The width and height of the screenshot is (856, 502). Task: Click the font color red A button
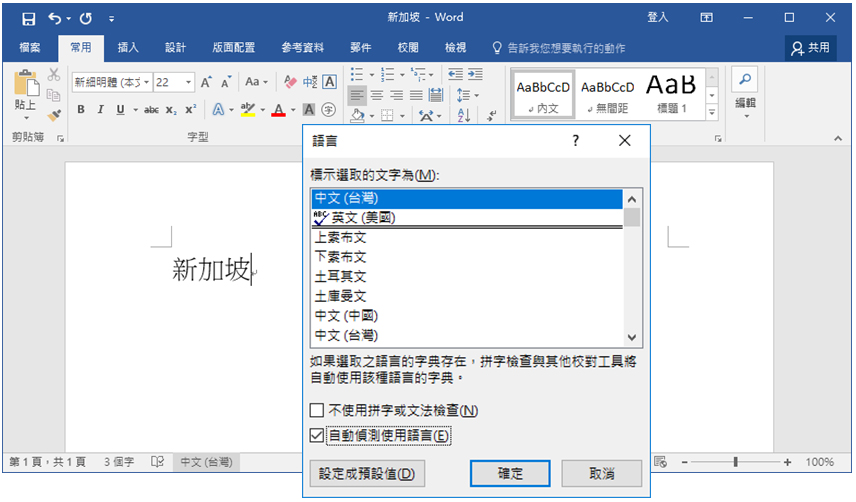(x=278, y=110)
